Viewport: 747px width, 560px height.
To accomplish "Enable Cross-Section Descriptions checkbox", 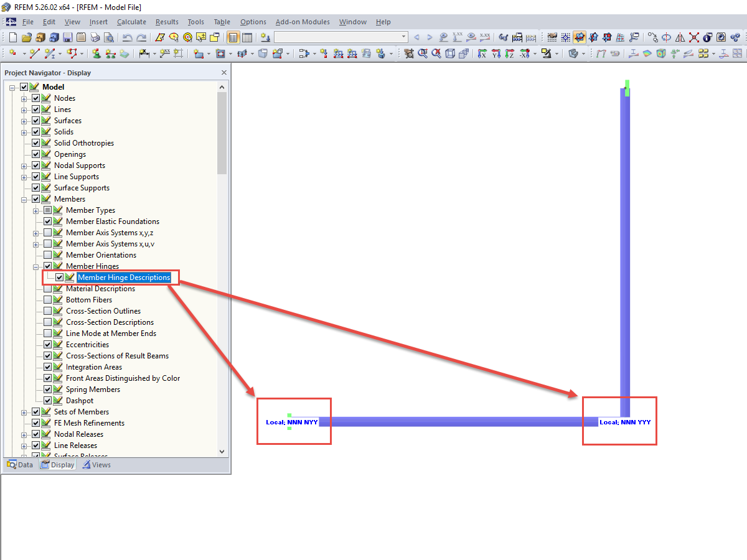I will [x=48, y=322].
